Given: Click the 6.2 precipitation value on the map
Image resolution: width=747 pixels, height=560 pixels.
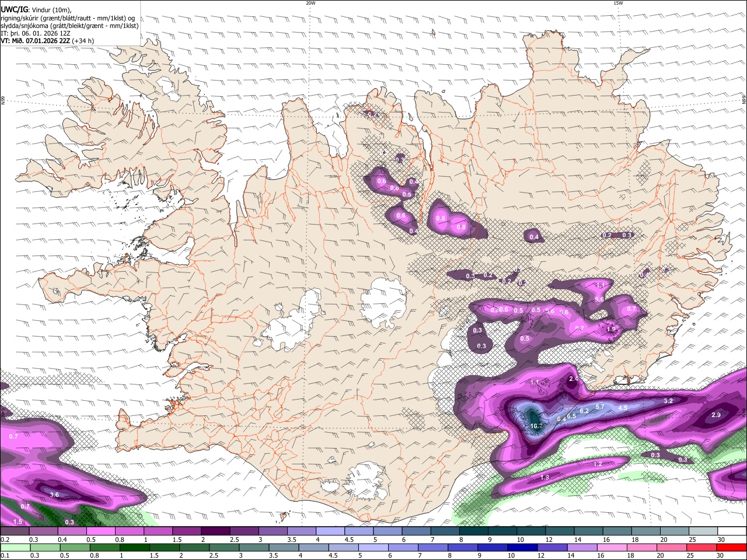Looking at the screenshot, I should coord(584,411).
